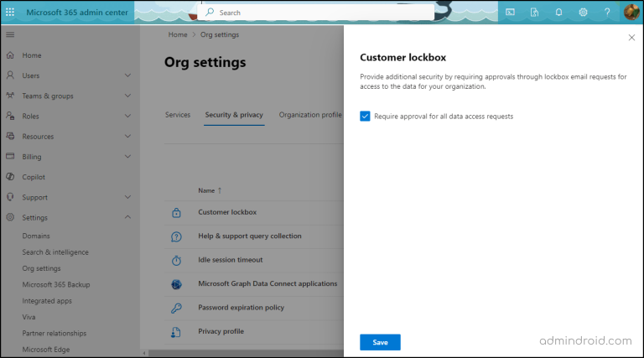This screenshot has height=358, width=644.
Task: Click the Password expiration policy key icon
Action: click(x=176, y=308)
